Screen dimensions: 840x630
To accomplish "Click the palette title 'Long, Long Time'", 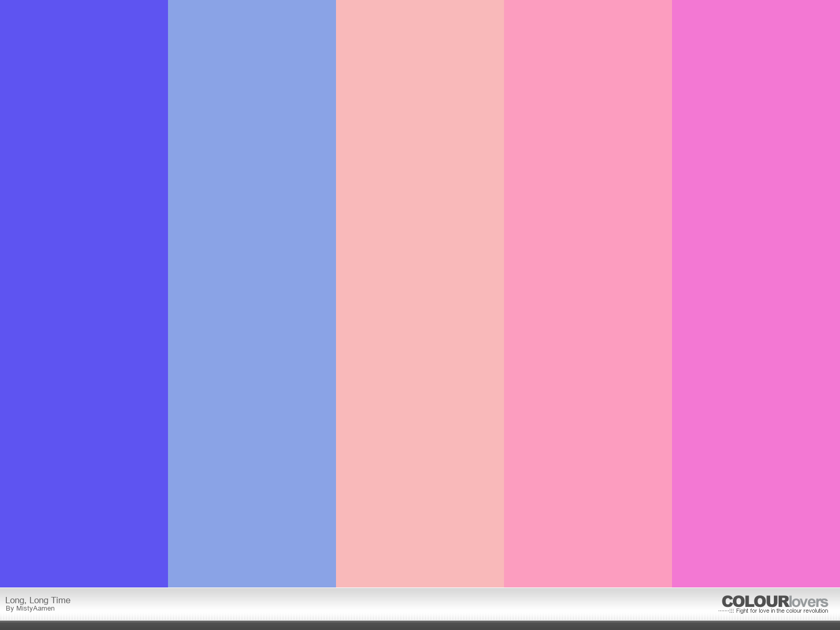I will coord(38,600).
